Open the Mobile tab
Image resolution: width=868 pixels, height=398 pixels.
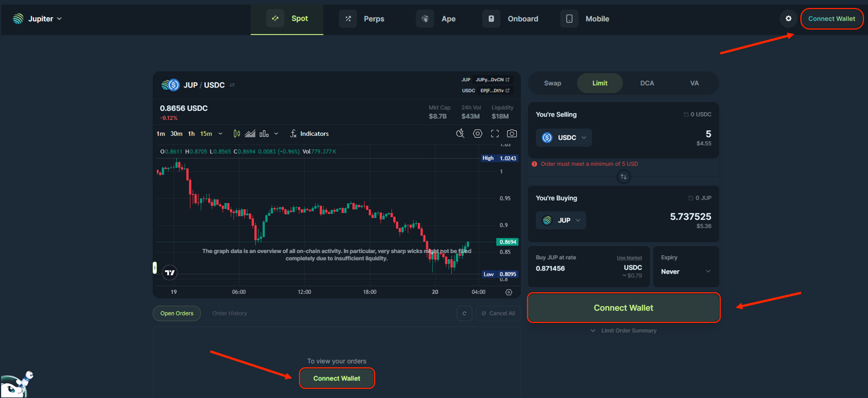(x=585, y=19)
